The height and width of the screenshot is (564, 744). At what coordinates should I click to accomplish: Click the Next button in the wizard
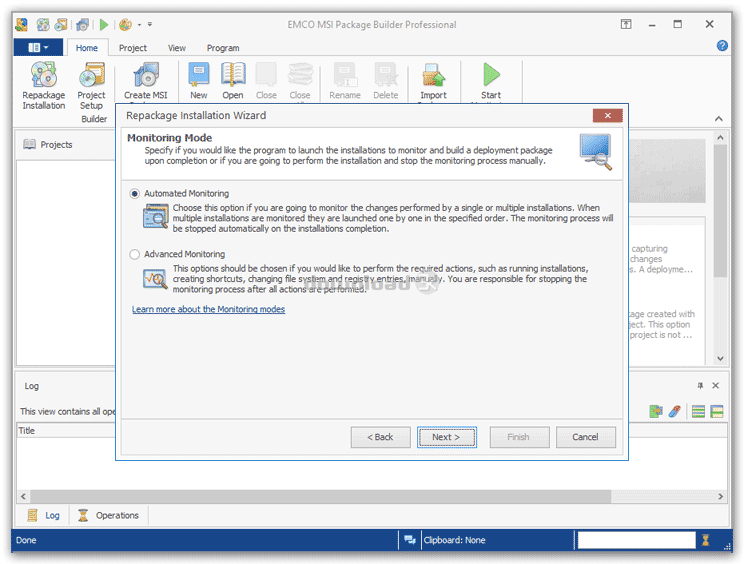coord(446,437)
